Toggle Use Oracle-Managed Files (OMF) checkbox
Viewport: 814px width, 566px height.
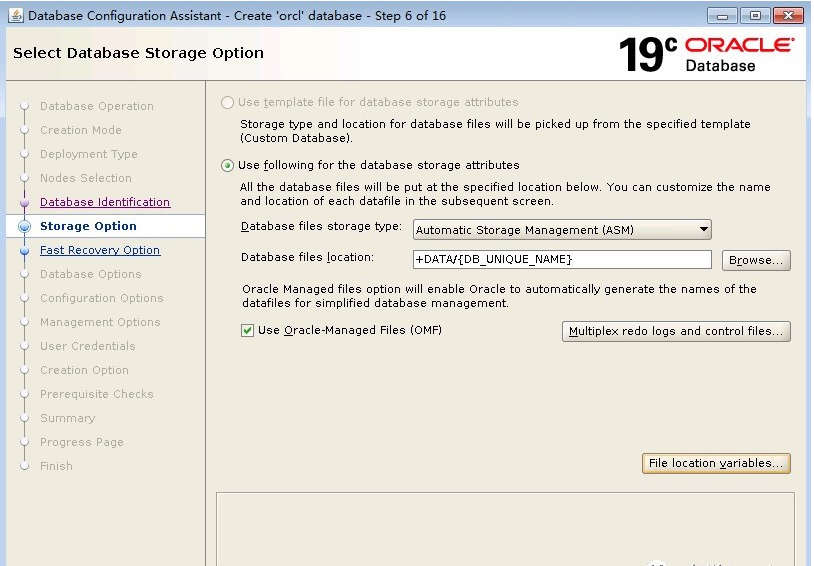tap(248, 331)
